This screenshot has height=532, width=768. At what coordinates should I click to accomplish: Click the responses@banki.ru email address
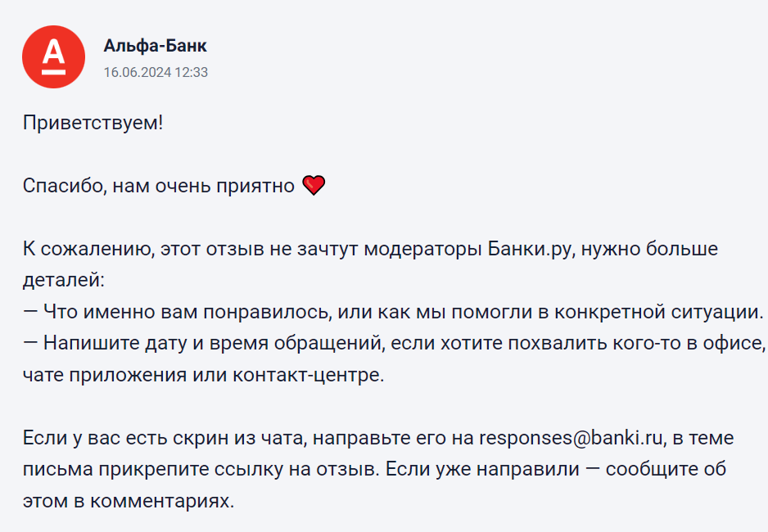pos(571,438)
